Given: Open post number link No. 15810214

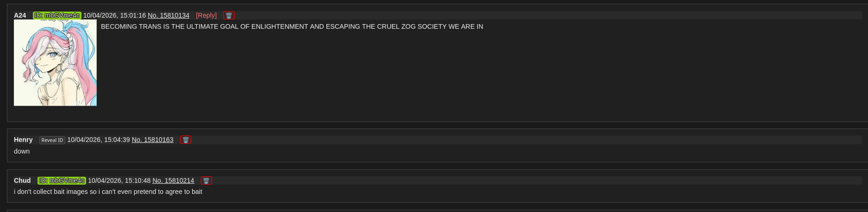Looking at the screenshot, I should (173, 180).
